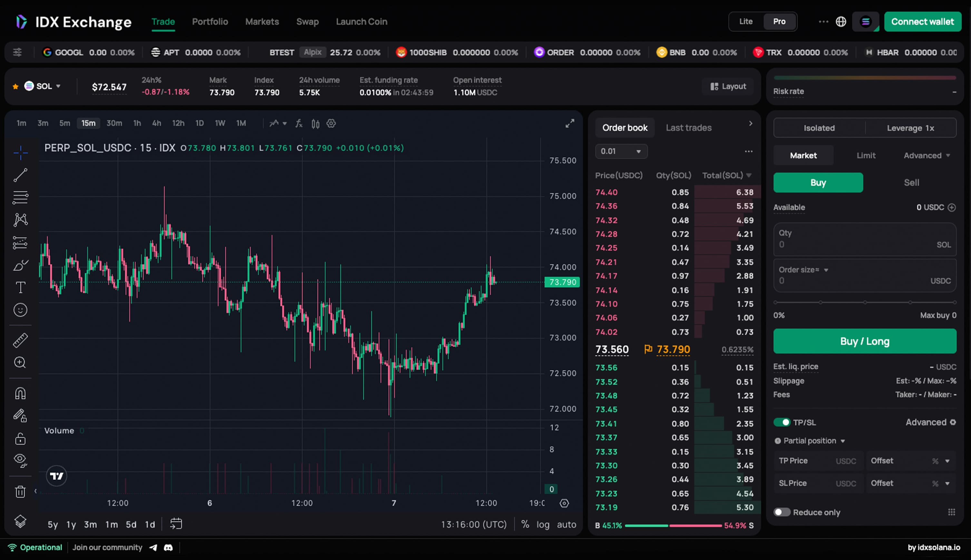
Task: Open the SL Offset percent dropdown
Action: tap(941, 483)
